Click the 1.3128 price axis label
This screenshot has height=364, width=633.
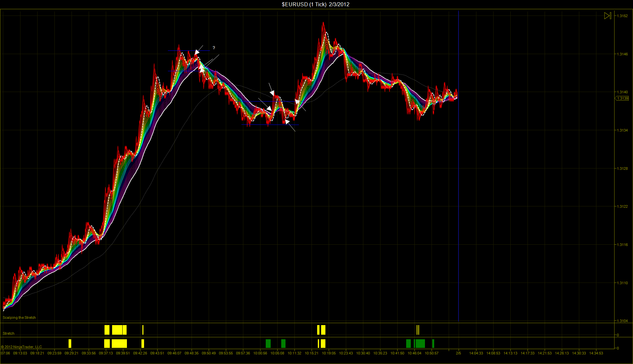pos(622,168)
